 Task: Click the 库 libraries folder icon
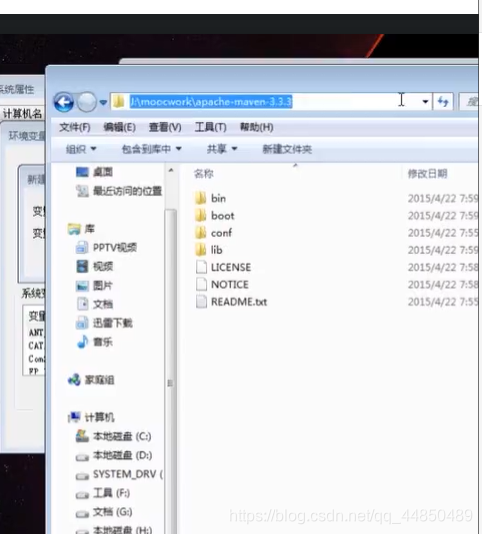tap(74, 229)
